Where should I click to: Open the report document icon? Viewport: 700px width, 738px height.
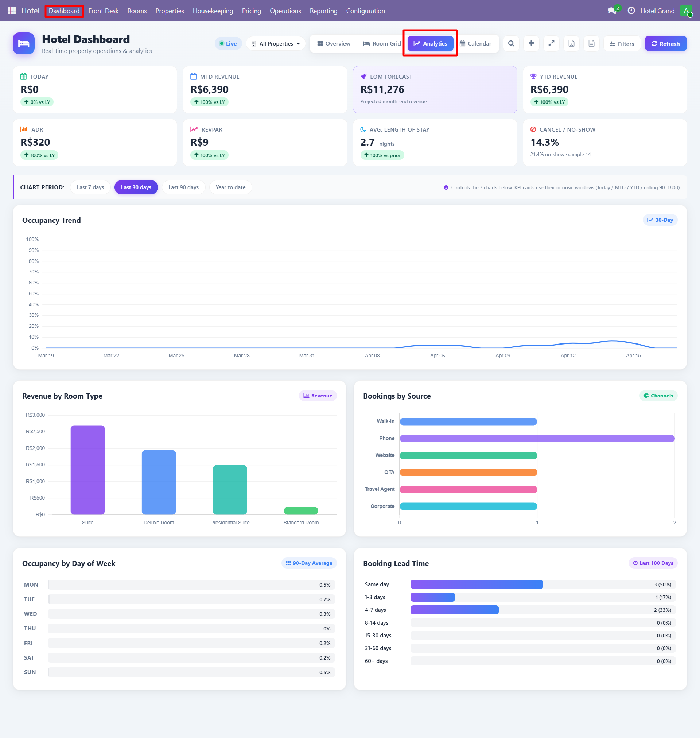pyautogui.click(x=591, y=43)
